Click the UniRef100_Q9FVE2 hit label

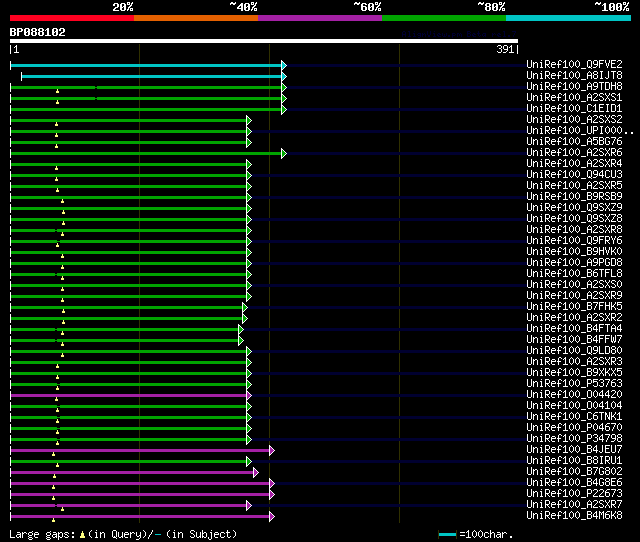coord(574,64)
